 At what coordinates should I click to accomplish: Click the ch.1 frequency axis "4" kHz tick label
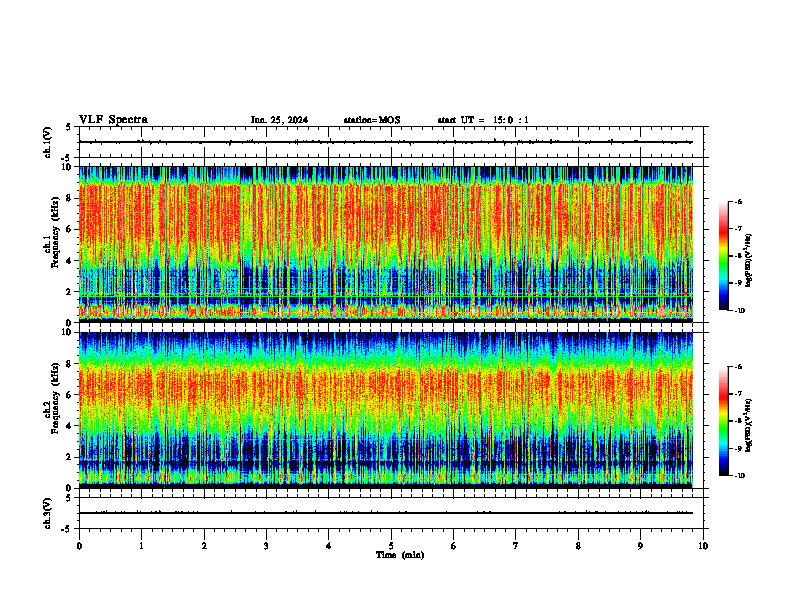70,261
